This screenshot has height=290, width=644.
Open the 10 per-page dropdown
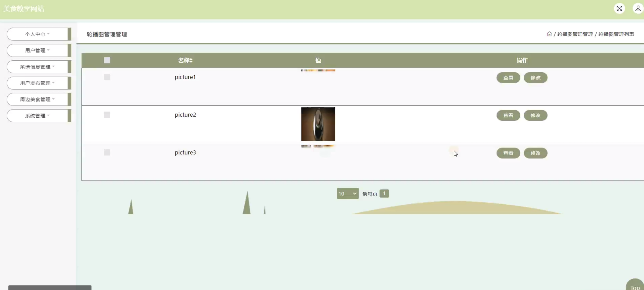coord(347,194)
